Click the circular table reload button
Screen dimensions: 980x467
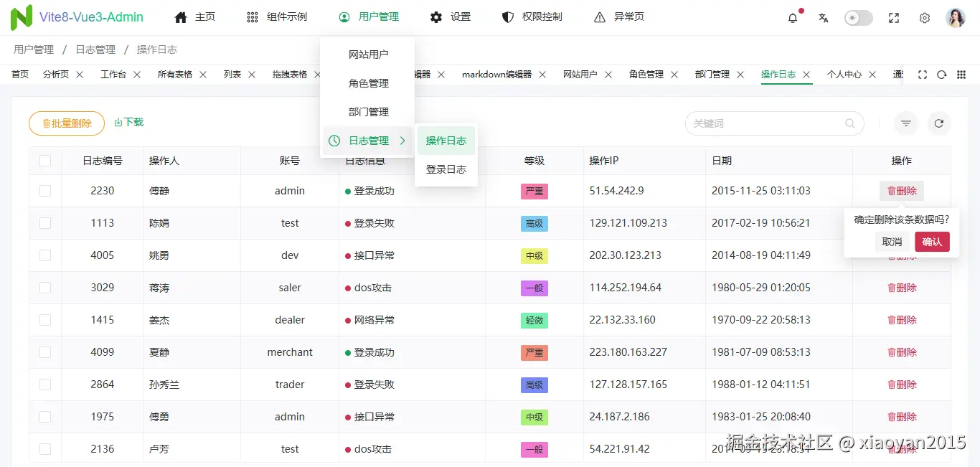(939, 123)
